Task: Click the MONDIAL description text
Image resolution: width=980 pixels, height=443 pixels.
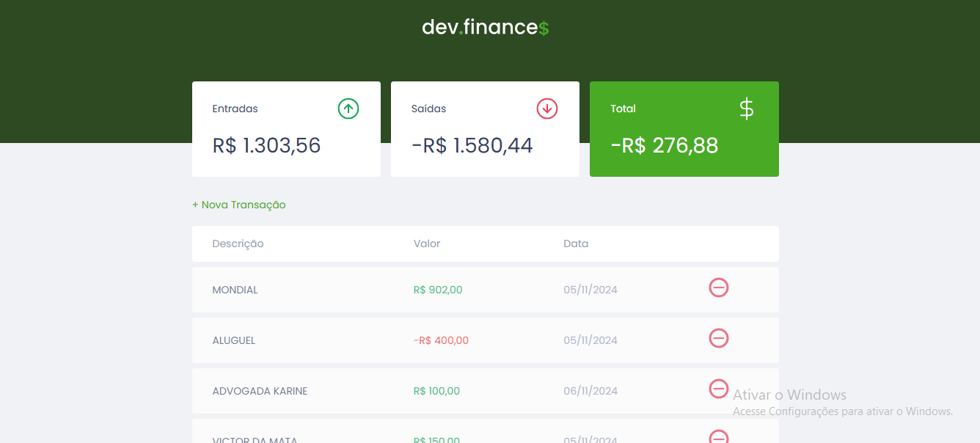Action: click(235, 290)
